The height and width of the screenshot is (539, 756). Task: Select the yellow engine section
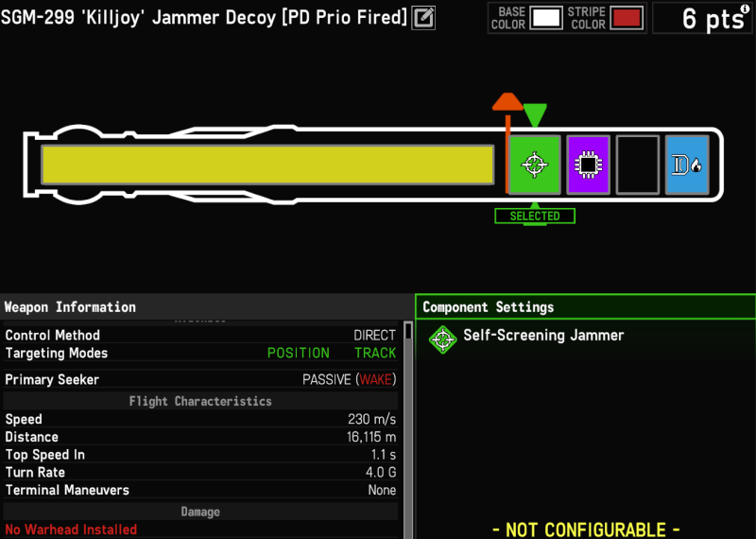tap(267, 165)
